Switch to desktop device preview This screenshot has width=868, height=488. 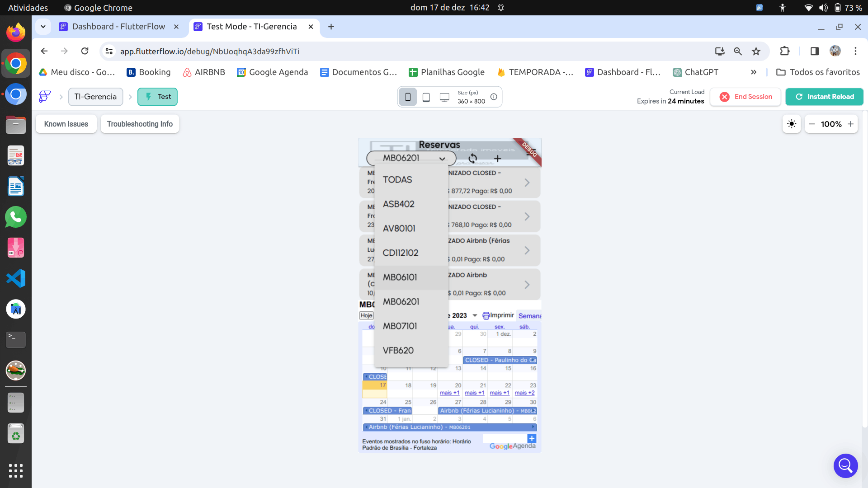point(444,97)
